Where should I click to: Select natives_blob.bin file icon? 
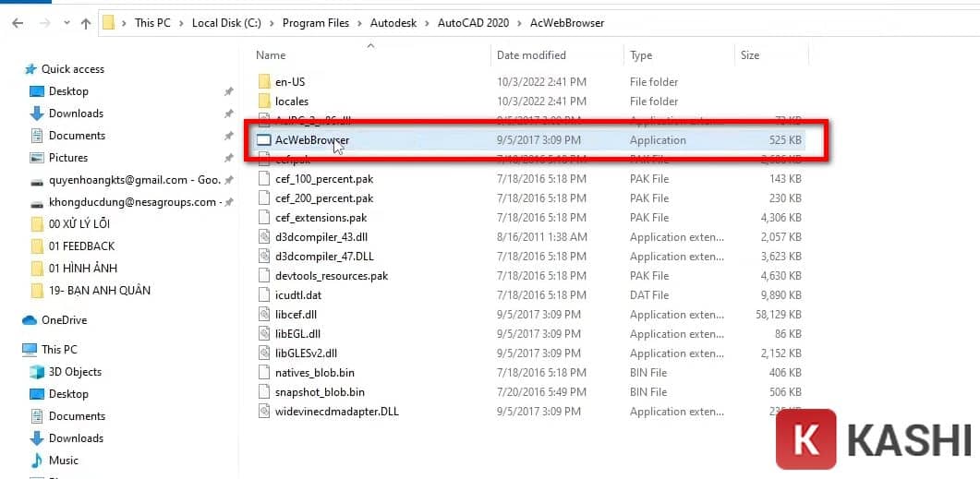265,373
